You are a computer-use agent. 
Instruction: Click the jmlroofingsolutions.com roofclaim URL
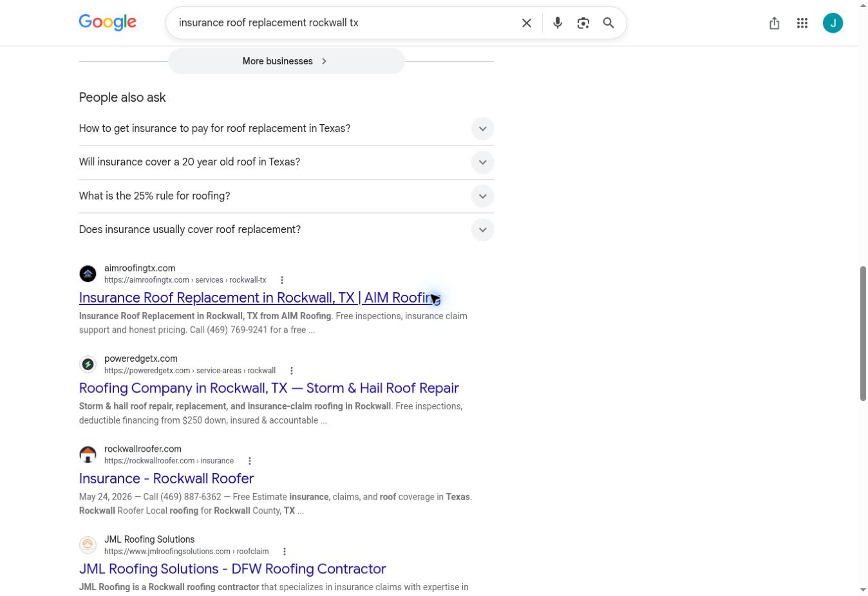point(187,552)
